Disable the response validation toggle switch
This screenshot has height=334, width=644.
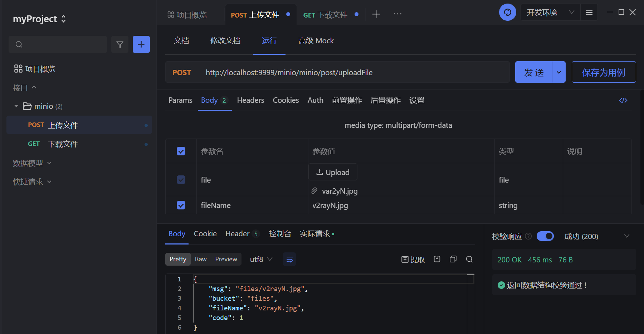pyautogui.click(x=545, y=236)
